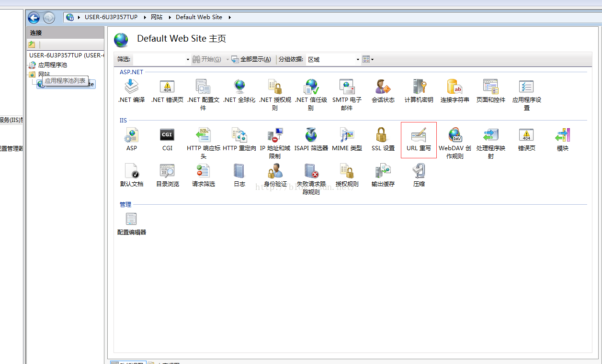The image size is (602, 364).
Task: Open ISAPI 筛选器 settings
Action: [311, 139]
